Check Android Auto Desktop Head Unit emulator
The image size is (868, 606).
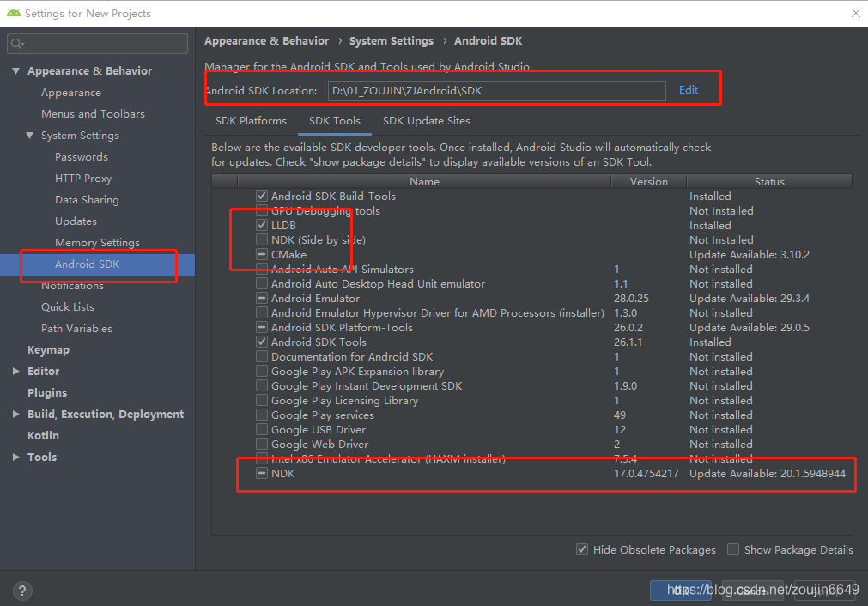(x=262, y=283)
